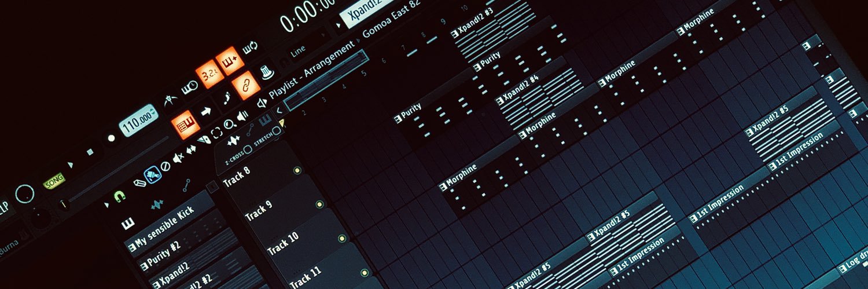Open the Playlist speaker menu icon

pyautogui.click(x=262, y=104)
